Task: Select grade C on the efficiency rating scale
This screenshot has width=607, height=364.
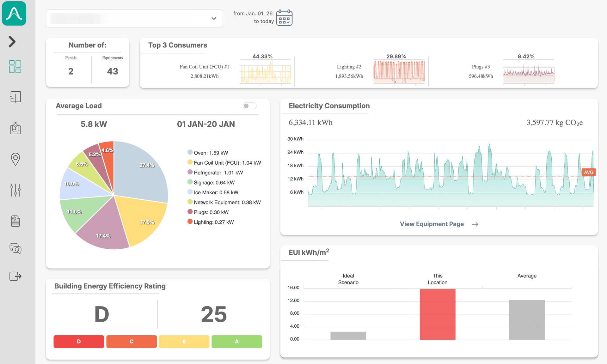Action: (x=131, y=342)
